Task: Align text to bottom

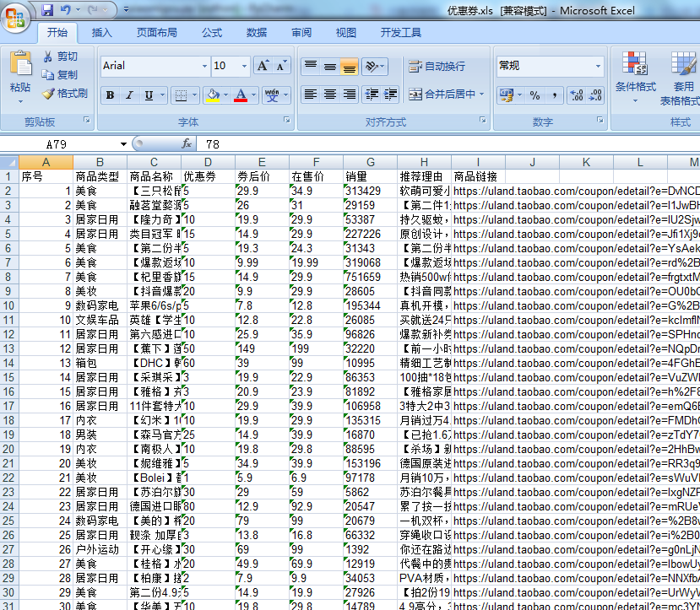Action: 349,67
